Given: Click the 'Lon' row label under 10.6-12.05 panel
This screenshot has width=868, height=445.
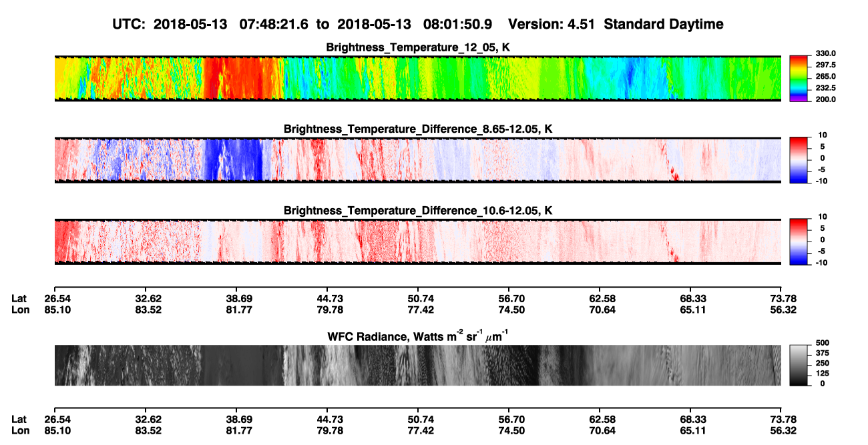Looking at the screenshot, I should (x=19, y=309).
